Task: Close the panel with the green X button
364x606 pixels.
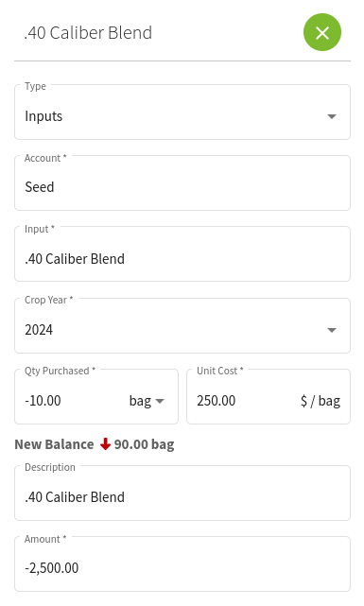Action: pos(321,32)
